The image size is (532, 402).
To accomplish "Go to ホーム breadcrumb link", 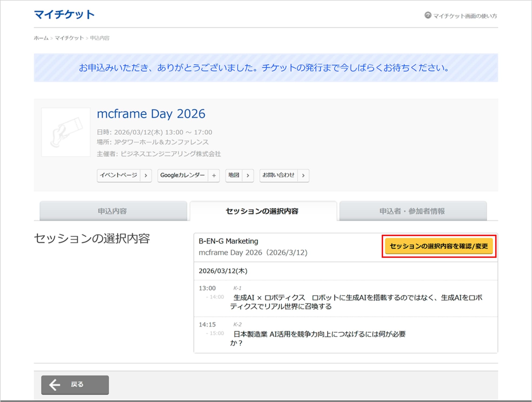I will [x=41, y=38].
